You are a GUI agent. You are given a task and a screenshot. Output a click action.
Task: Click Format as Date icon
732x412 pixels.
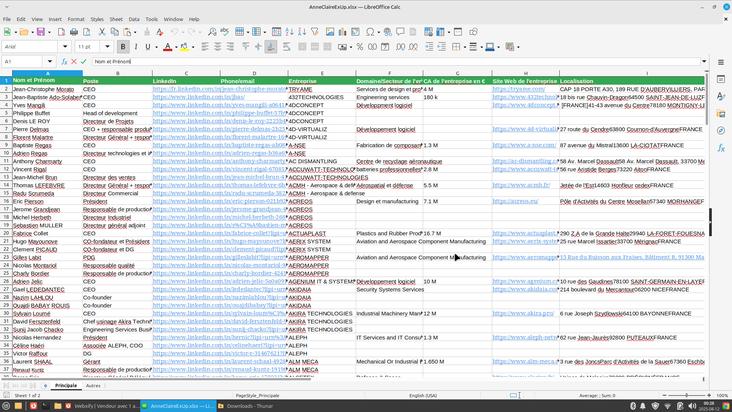385,47
